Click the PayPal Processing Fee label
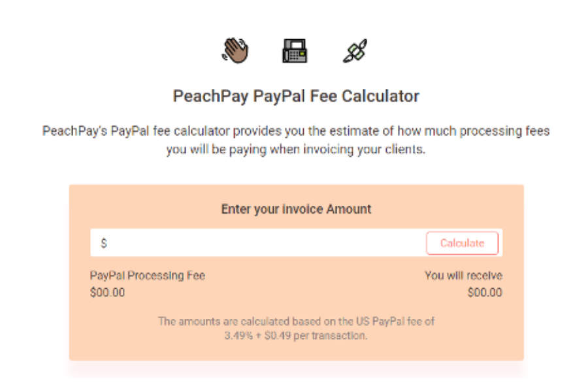Screen dimensions: 588x392 (148, 276)
